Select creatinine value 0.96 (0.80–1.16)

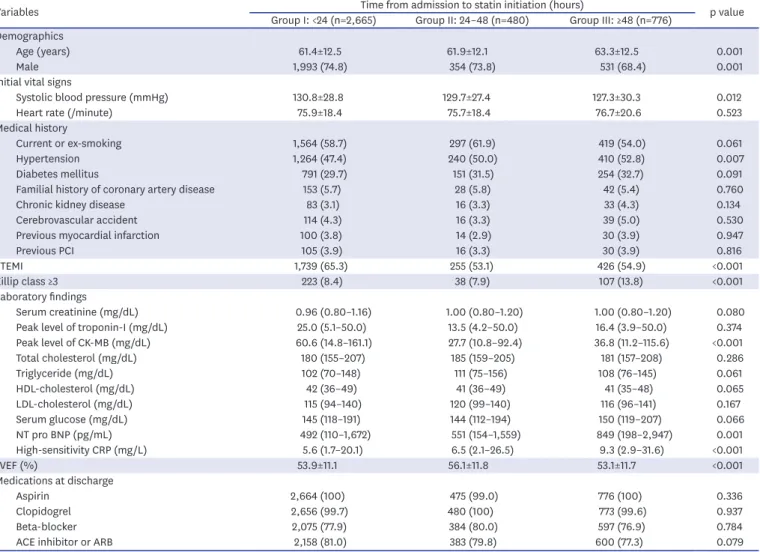coord(333,312)
